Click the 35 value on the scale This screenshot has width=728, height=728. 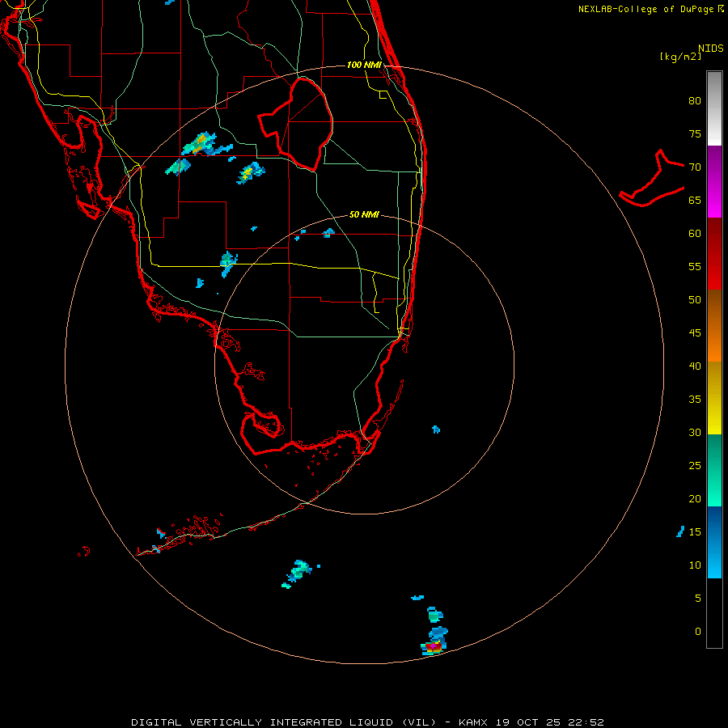point(695,400)
